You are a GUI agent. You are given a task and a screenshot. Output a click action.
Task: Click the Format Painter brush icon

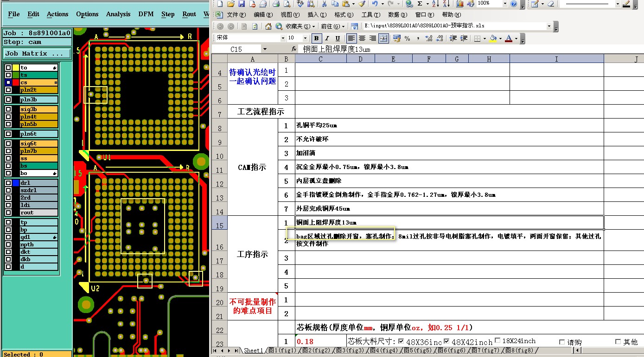[362, 4]
